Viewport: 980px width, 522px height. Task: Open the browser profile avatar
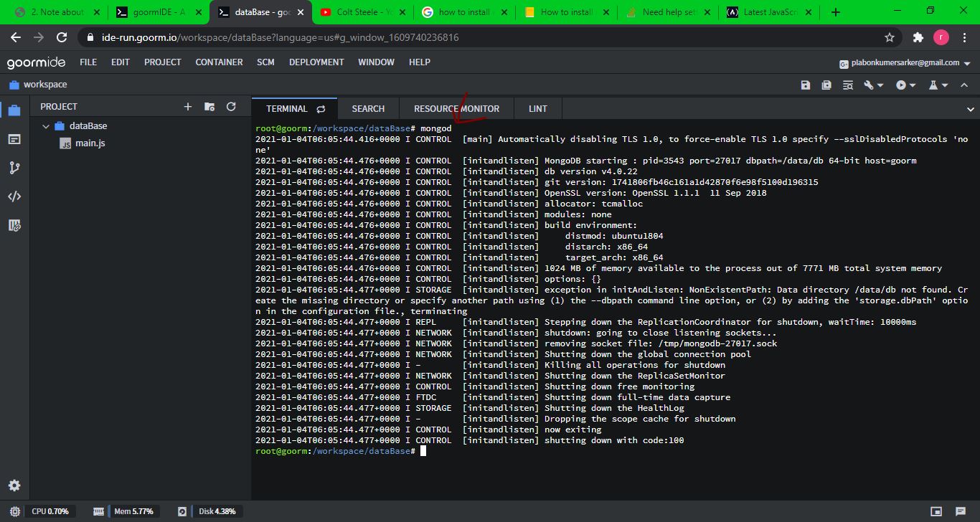pos(941,37)
